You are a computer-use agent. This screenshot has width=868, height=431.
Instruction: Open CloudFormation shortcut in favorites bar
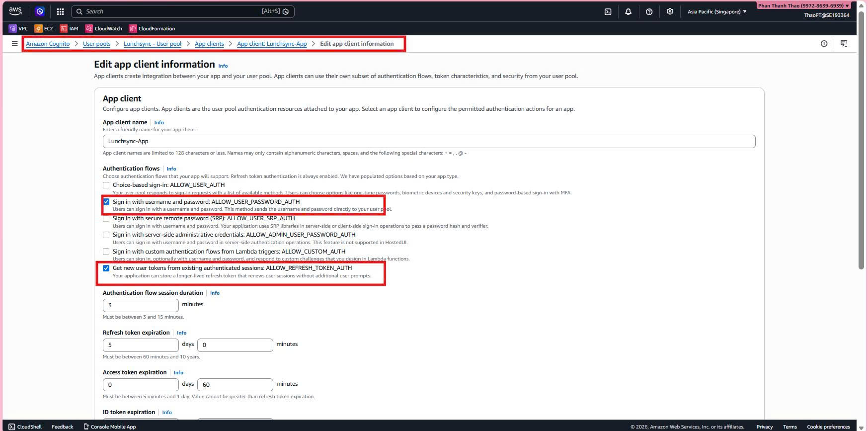[152, 28]
